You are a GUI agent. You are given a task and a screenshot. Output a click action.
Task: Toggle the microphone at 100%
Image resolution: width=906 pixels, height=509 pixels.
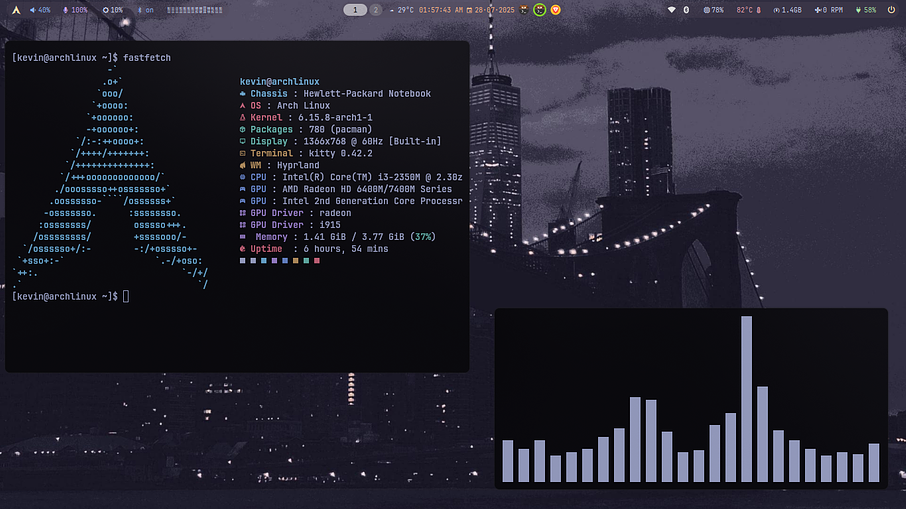click(x=75, y=10)
